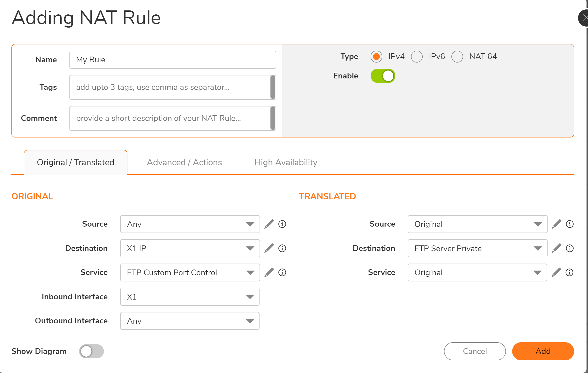
Task: Open info icon for Translated Destination
Action: point(570,248)
